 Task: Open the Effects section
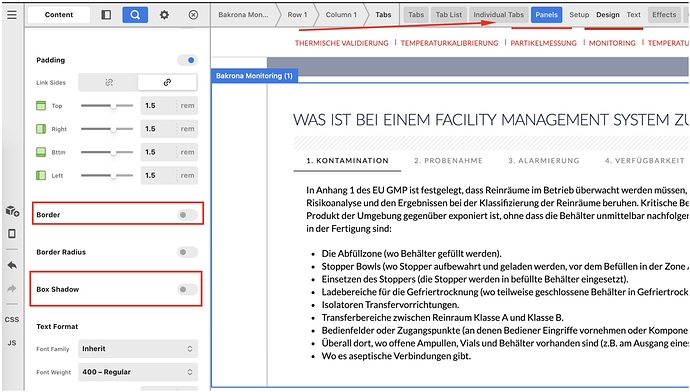point(664,15)
